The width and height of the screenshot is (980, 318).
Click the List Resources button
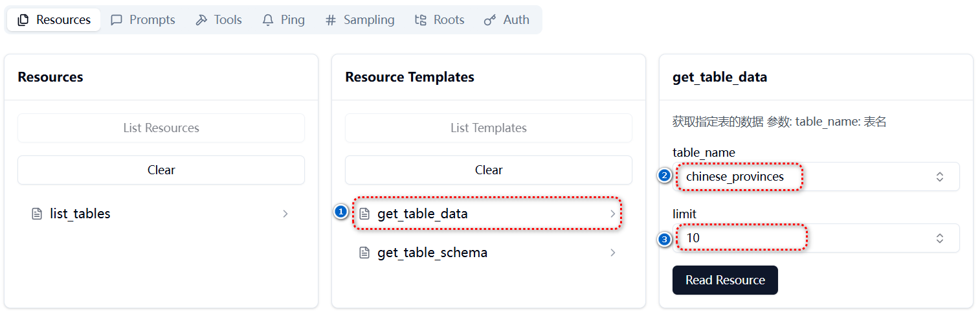pyautogui.click(x=161, y=128)
